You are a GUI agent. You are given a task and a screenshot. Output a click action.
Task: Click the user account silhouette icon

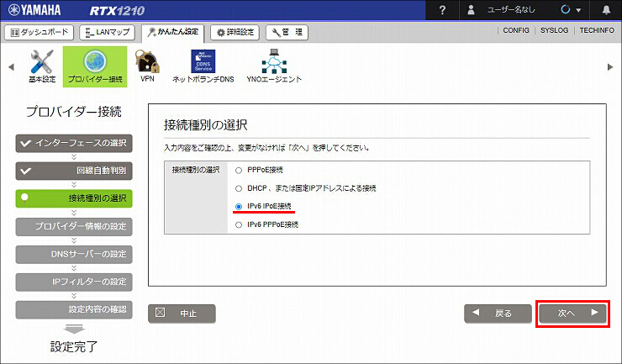point(471,10)
